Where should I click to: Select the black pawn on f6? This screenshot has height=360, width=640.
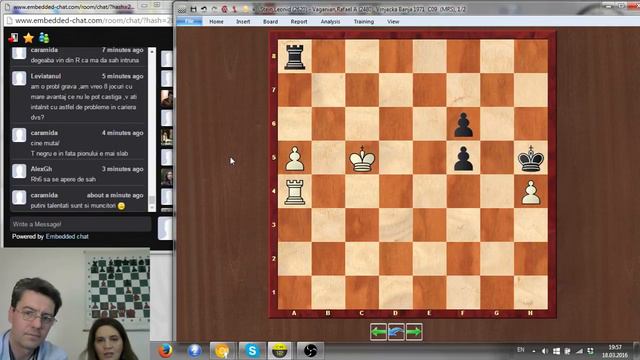point(463,124)
